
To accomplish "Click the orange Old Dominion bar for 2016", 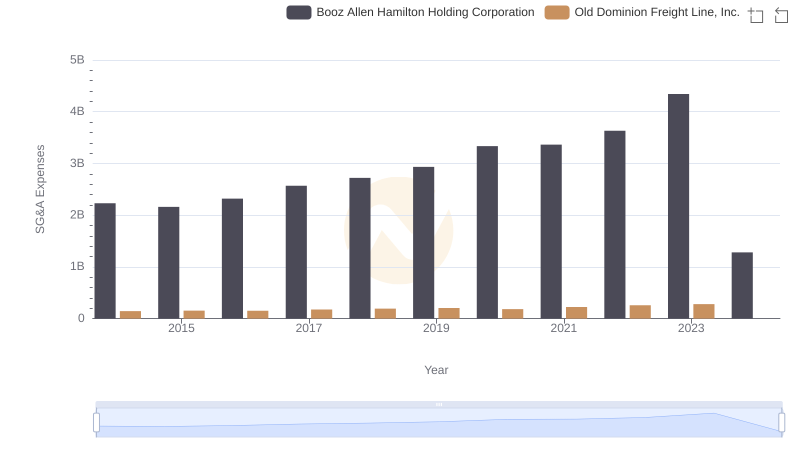I will [258, 315].
